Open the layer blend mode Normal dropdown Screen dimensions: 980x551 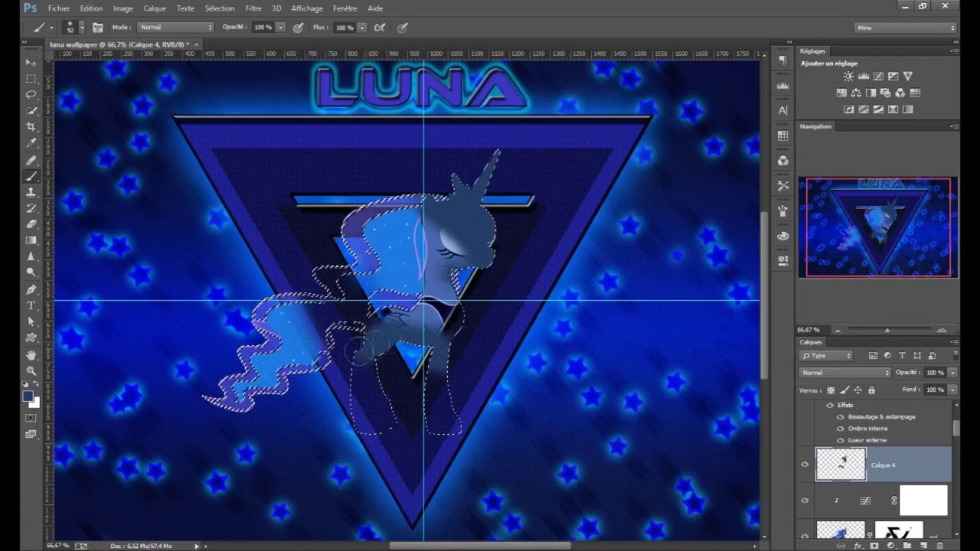[844, 373]
